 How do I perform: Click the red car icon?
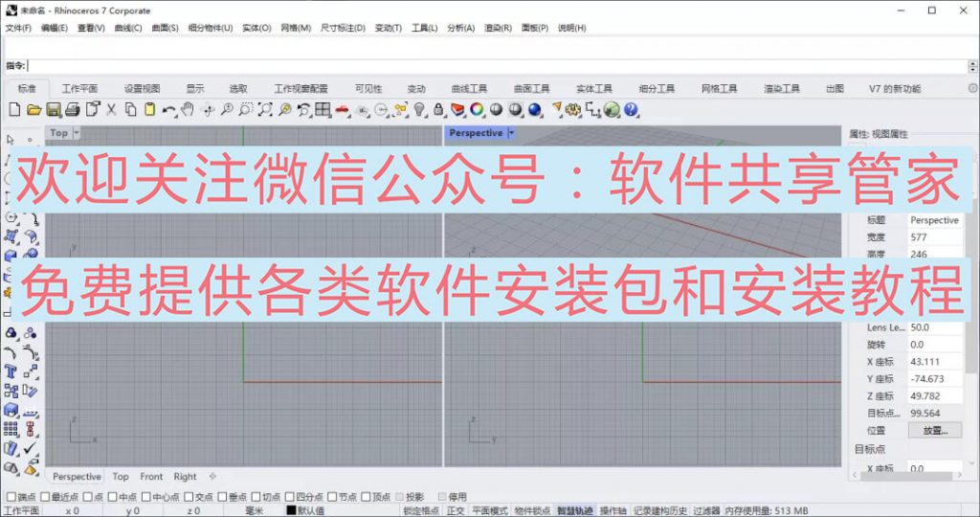342,110
